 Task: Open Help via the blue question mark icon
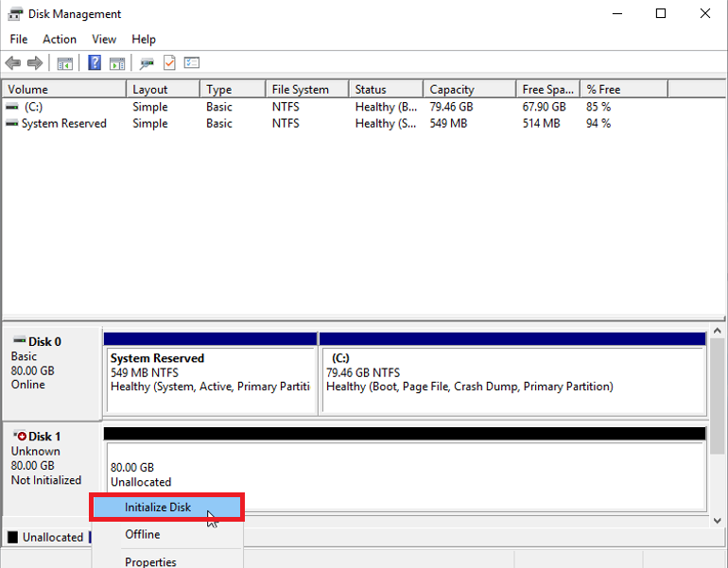pyautogui.click(x=95, y=63)
